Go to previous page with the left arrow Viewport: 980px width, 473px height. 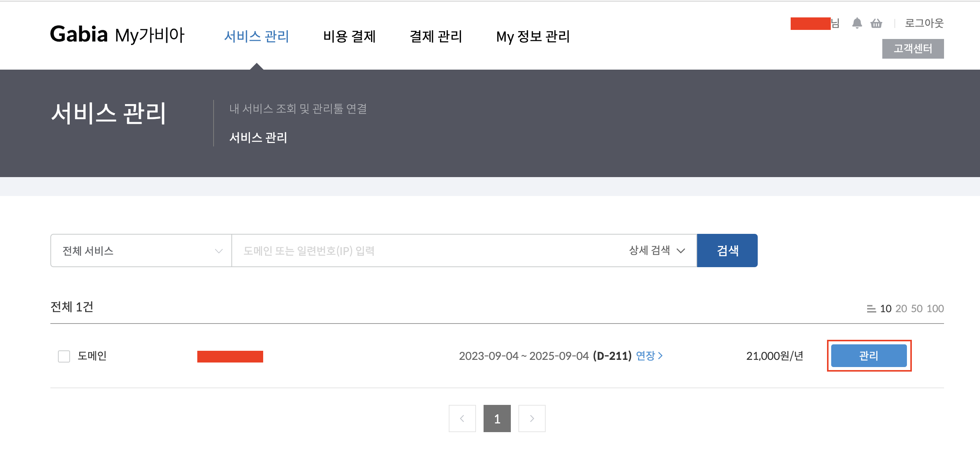click(x=462, y=418)
